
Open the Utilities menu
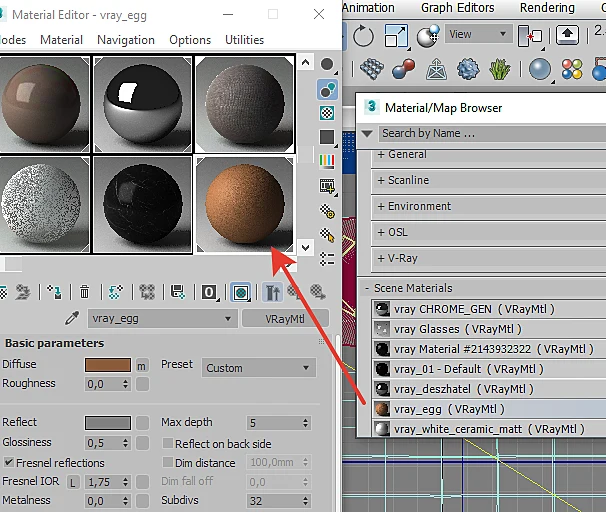[x=244, y=40]
